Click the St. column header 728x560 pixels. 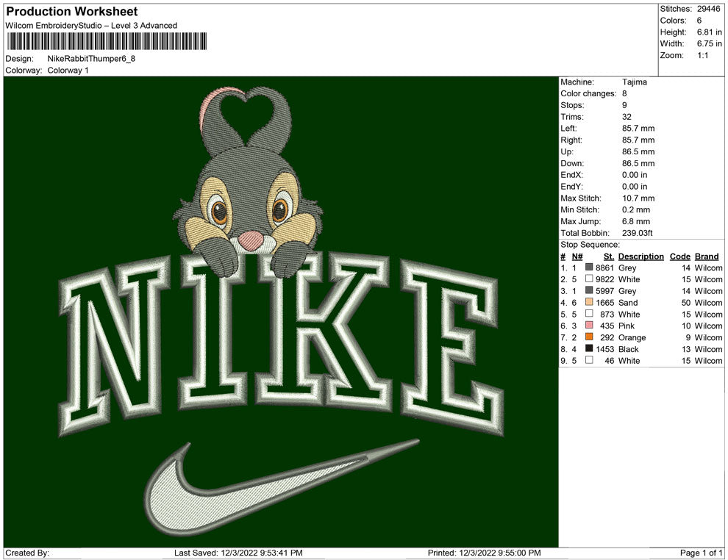point(609,256)
